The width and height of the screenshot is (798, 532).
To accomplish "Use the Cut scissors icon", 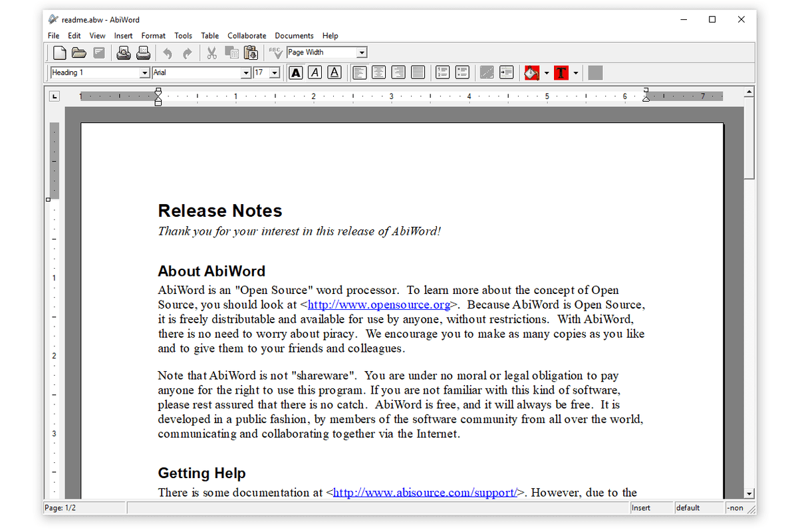I will pos(211,52).
